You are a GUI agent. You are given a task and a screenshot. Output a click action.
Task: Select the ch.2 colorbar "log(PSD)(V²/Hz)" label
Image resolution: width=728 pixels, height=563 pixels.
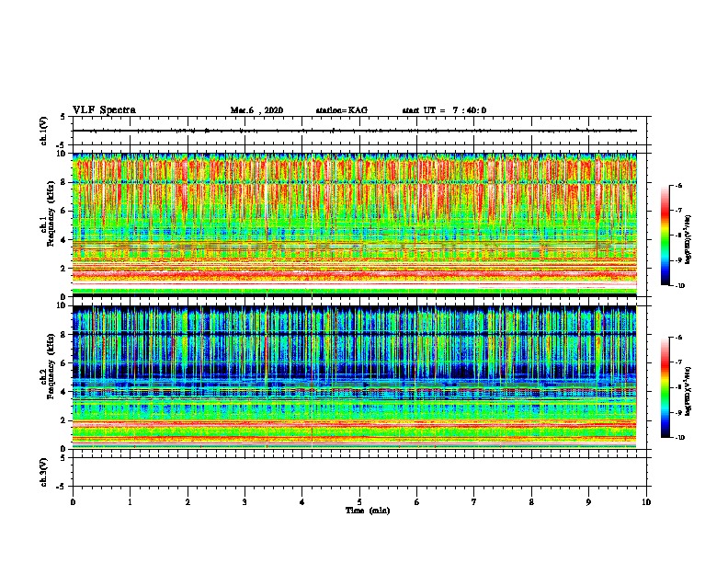(688, 391)
